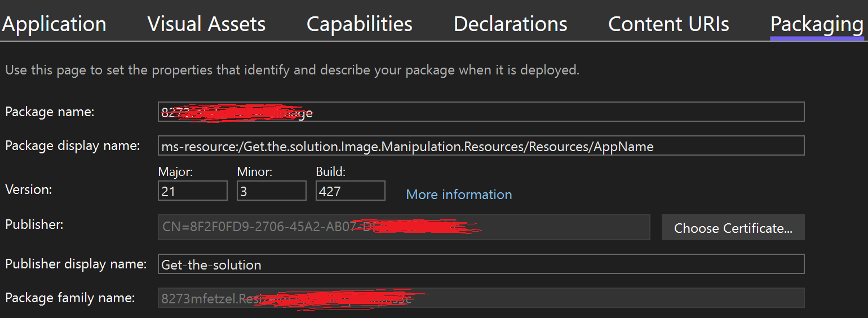Click the 'Publisher display name:' label
Viewport: 868px width, 318px height.
tap(76, 264)
